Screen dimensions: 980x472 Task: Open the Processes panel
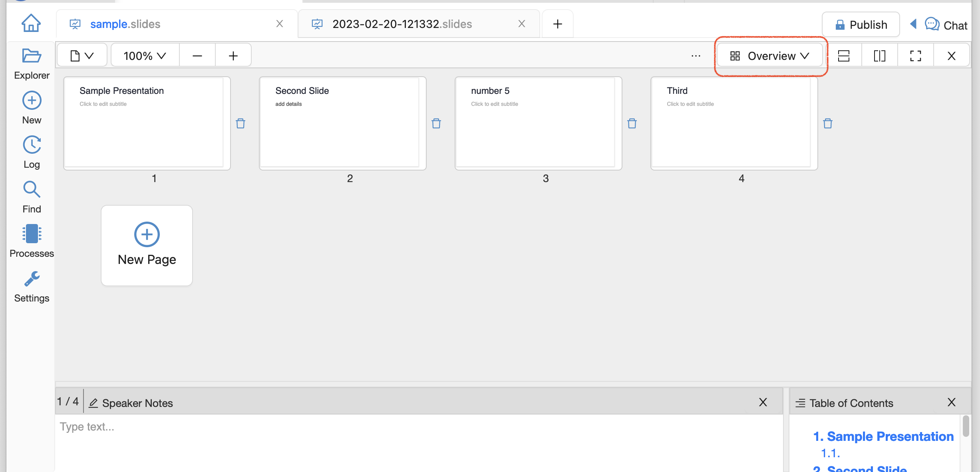click(32, 241)
